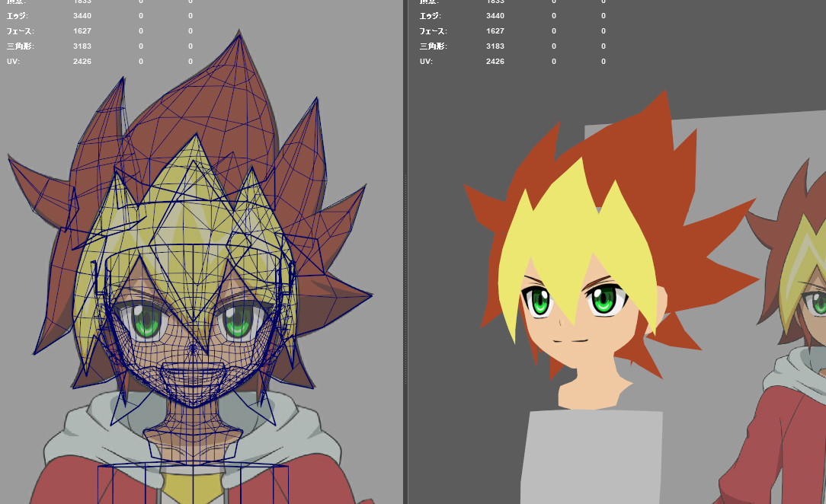Click the フェース: label in the left viewport HUD
826x504 pixels.
(20, 31)
